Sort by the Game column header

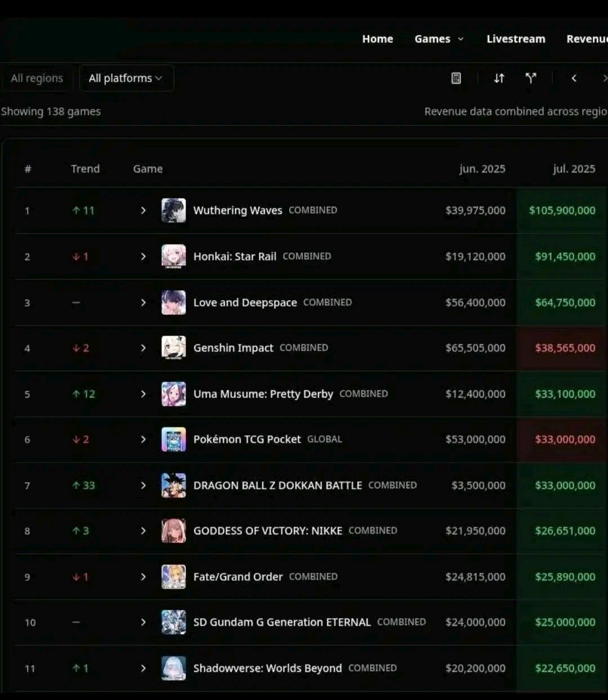point(147,169)
